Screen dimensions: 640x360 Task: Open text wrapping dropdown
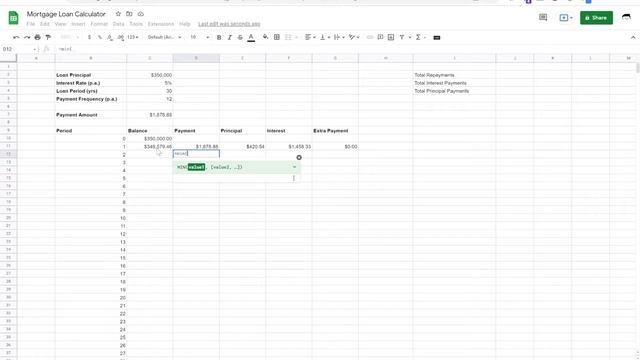point(339,37)
